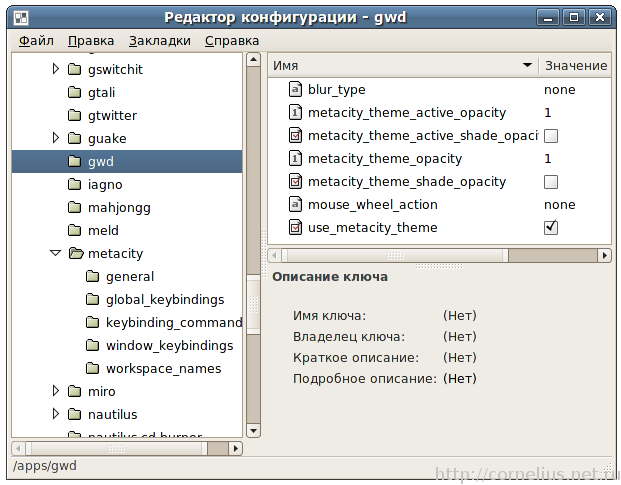Expand the guake tree node

[56, 138]
